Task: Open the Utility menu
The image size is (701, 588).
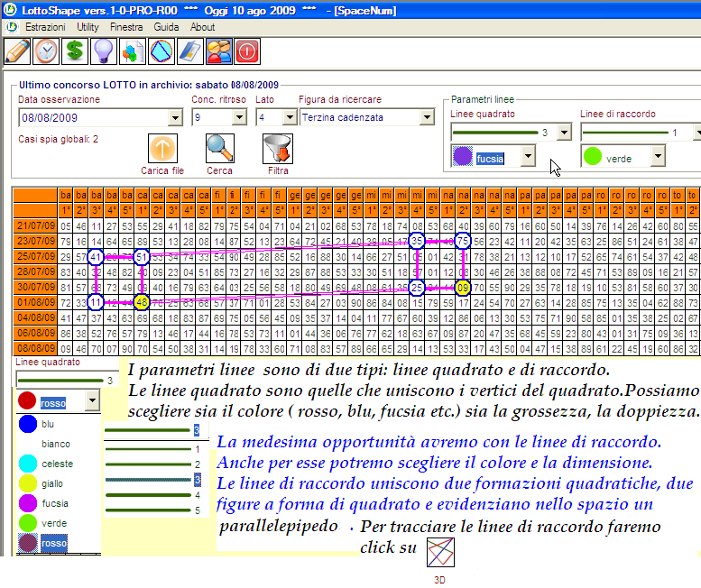Action: point(88,27)
